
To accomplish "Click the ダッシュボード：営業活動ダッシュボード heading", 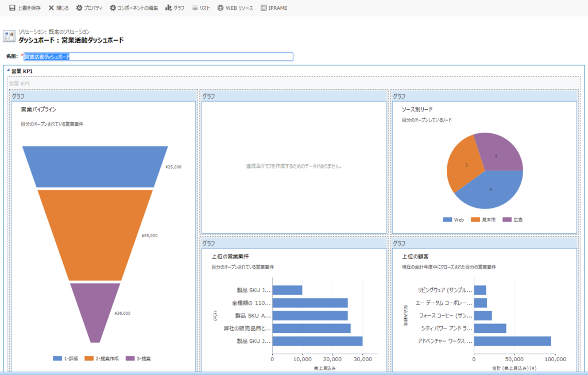I will [x=71, y=40].
